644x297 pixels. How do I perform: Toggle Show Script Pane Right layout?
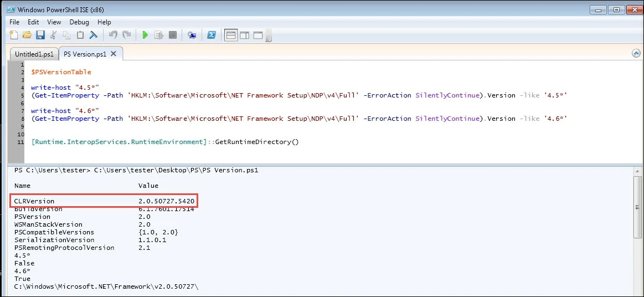coord(244,35)
